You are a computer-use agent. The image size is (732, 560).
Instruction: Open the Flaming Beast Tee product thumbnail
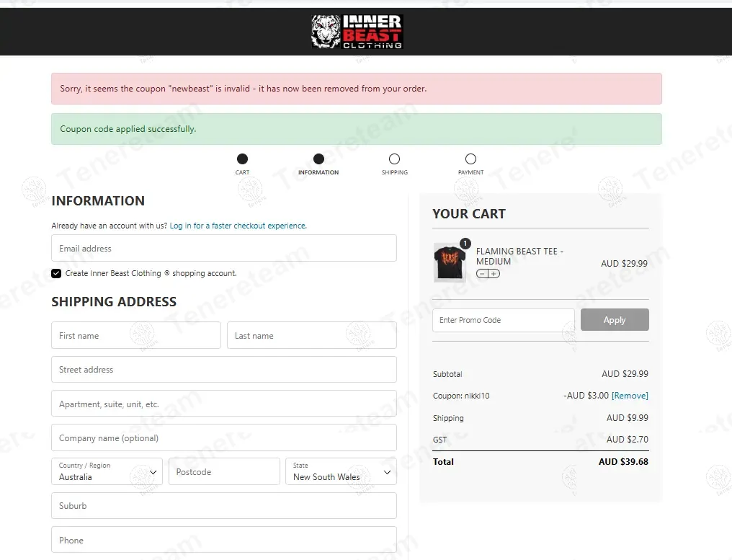(450, 263)
